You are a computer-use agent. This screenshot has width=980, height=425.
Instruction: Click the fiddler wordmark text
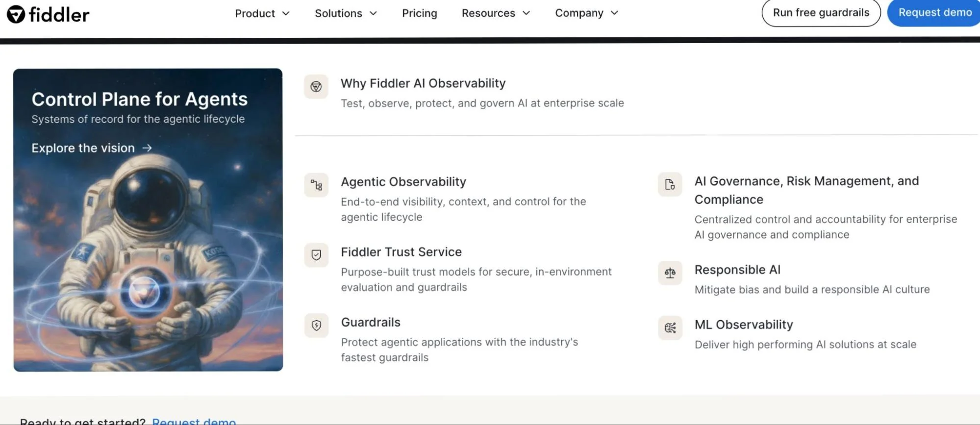[59, 15]
